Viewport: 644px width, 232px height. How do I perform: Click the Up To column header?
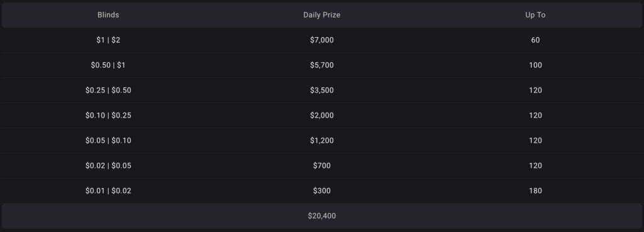pyautogui.click(x=535, y=15)
